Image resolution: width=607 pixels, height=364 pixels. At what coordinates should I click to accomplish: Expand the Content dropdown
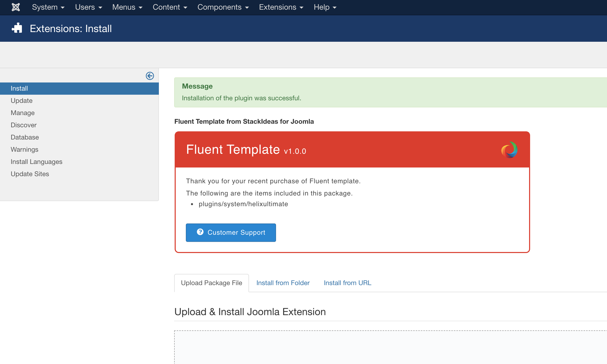click(170, 7)
